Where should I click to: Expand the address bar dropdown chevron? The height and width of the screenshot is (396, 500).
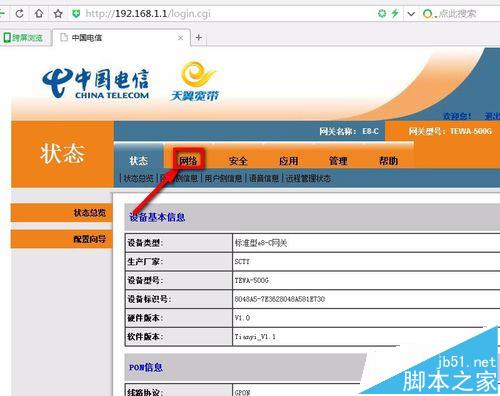pos(411,14)
